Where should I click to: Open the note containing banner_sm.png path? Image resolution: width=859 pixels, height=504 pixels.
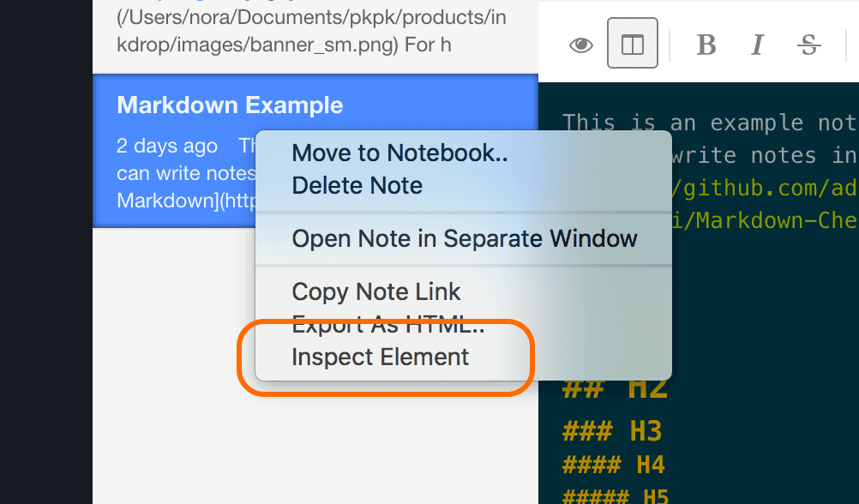point(310,30)
